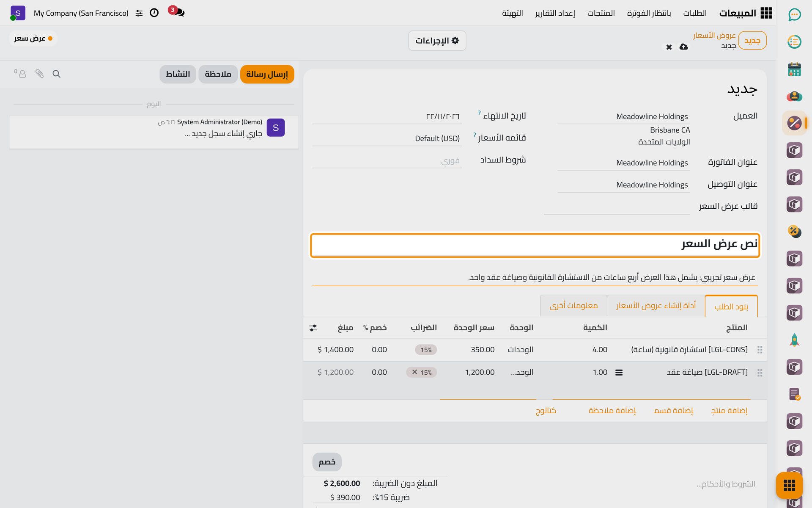Click the تاريخ الانتهاء date field
The width and height of the screenshot is (812, 508).
click(387, 116)
